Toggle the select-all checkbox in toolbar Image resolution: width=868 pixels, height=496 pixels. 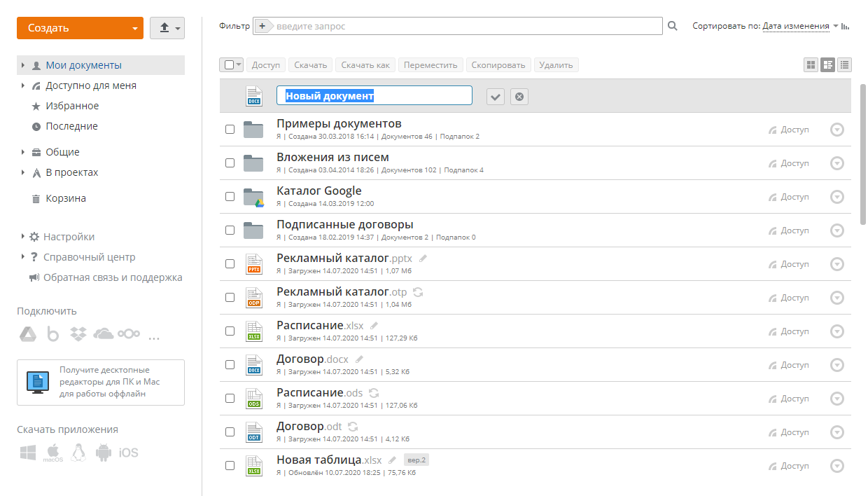point(229,64)
